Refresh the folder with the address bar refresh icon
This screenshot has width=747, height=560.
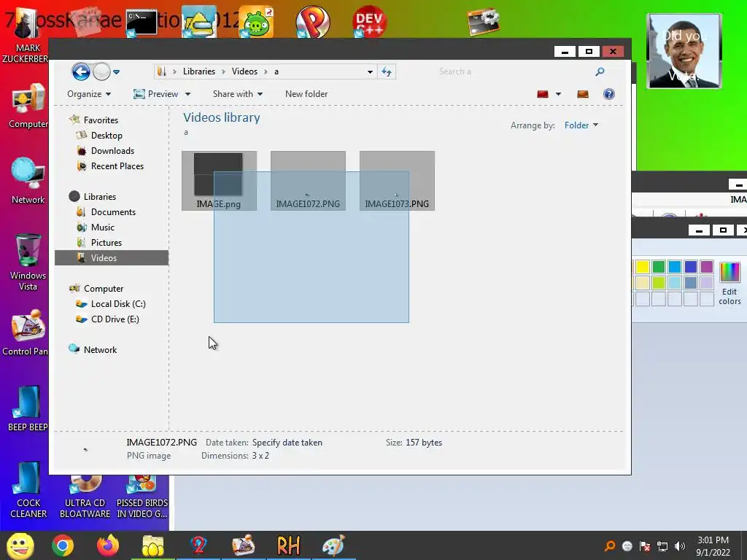pyautogui.click(x=387, y=72)
